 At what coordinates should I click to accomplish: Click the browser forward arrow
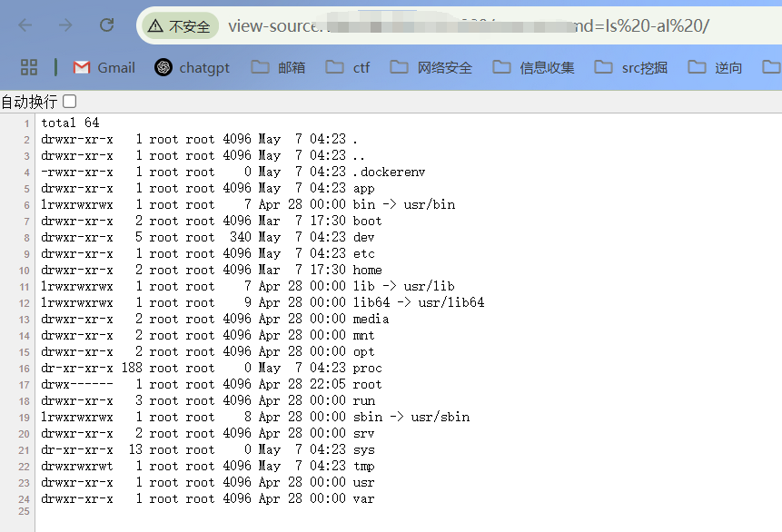pyautogui.click(x=65, y=25)
